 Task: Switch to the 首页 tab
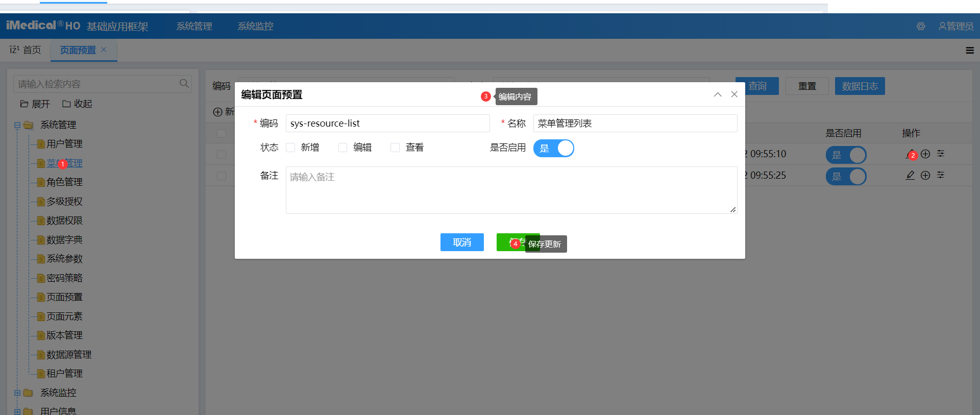[26, 50]
